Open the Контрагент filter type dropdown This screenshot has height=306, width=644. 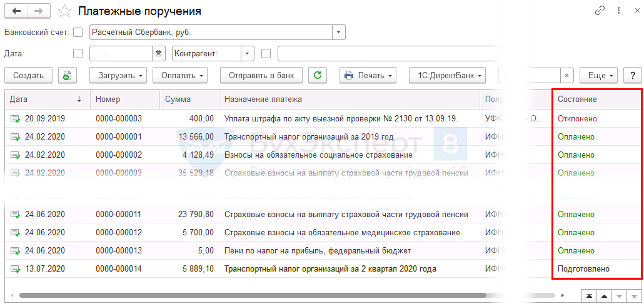tap(248, 54)
